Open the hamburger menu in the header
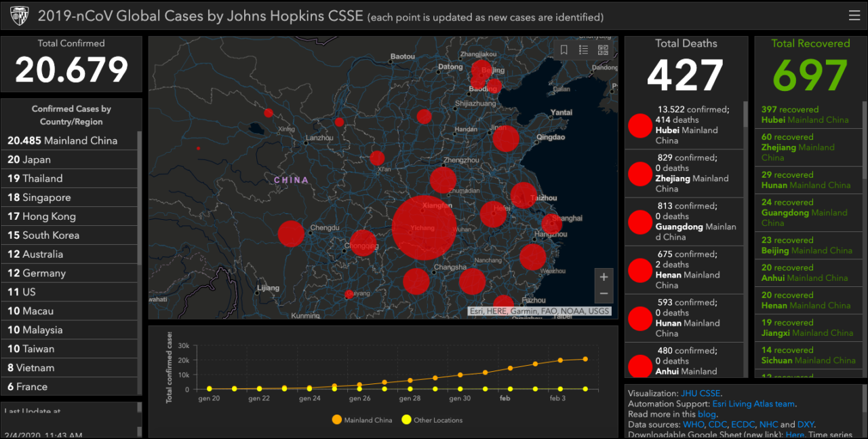This screenshot has height=439, width=868. [x=854, y=16]
